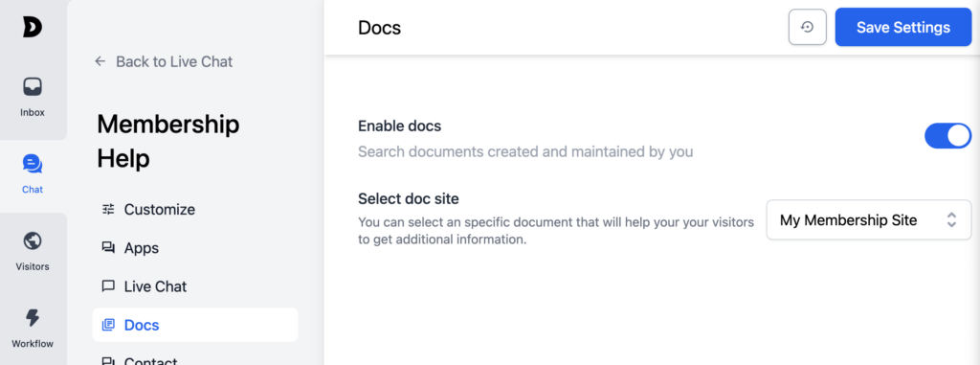This screenshot has width=980, height=365.
Task: Click the dropdown up-down chevron arrows
Action: pos(951,219)
